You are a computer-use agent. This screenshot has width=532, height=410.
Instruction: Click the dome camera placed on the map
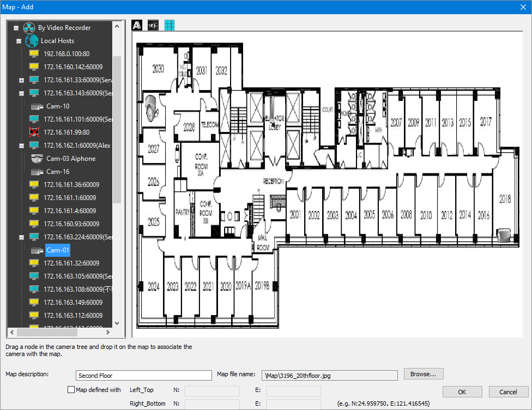click(151, 106)
